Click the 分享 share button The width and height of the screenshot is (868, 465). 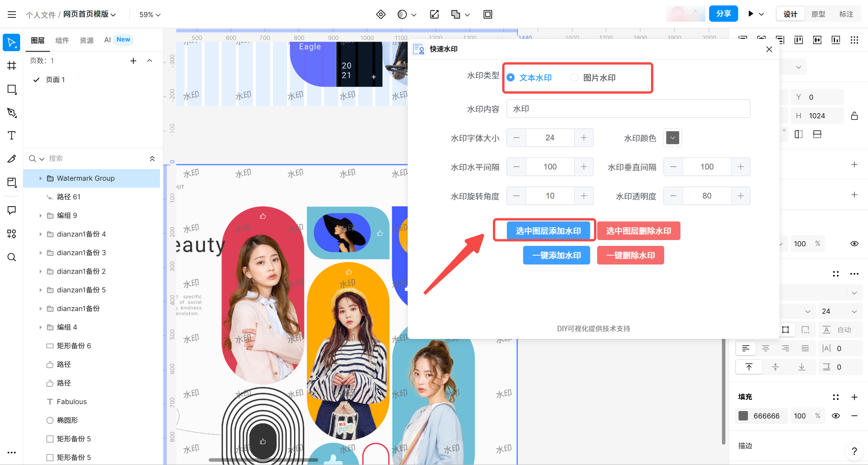click(x=723, y=14)
